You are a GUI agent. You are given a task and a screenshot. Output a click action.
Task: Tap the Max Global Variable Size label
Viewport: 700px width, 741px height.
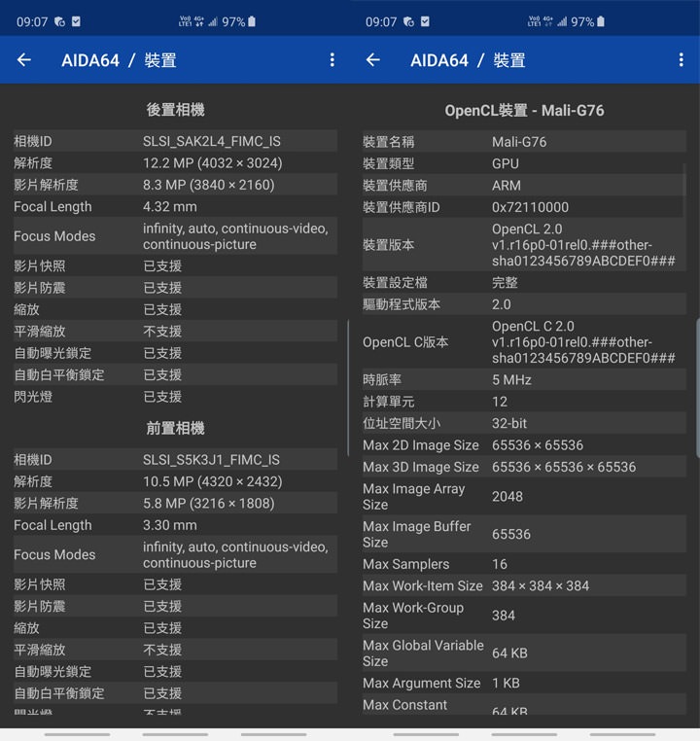pyautogui.click(x=423, y=653)
